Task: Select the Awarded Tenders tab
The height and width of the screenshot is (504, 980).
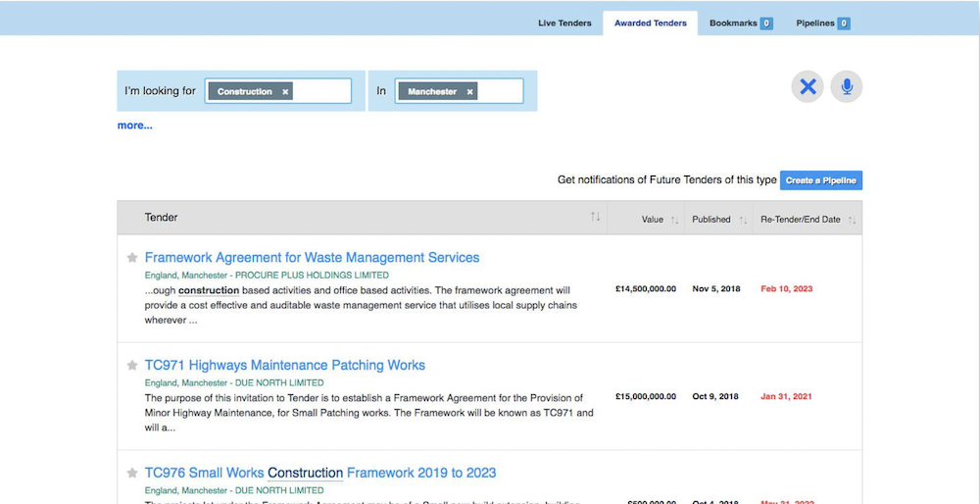Action: (x=650, y=24)
